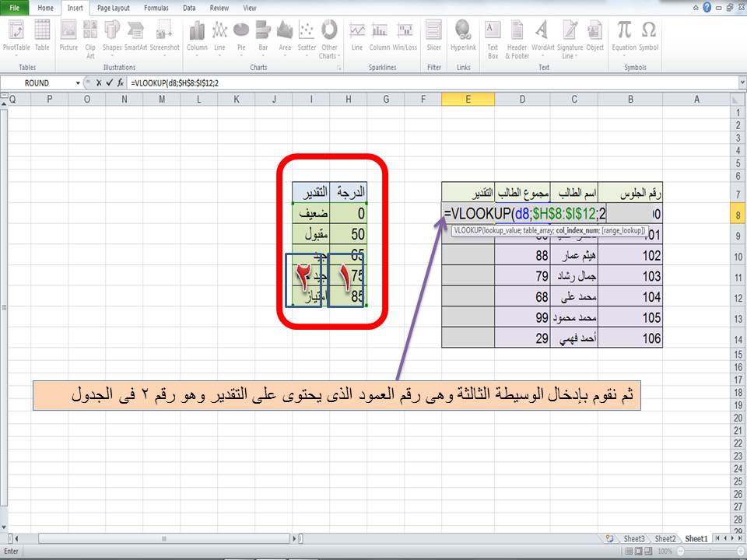Insert an Equation
This screenshot has width=747, height=560.
[624, 37]
